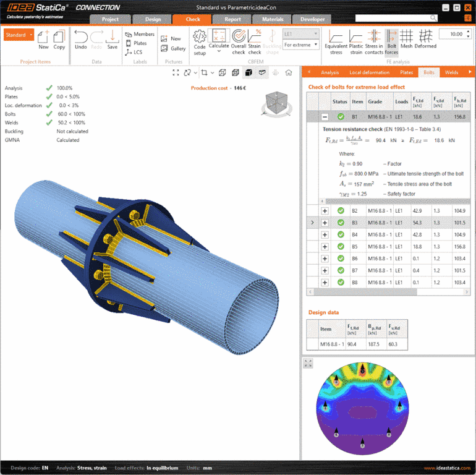Select the wireframe view icon

tap(222, 72)
